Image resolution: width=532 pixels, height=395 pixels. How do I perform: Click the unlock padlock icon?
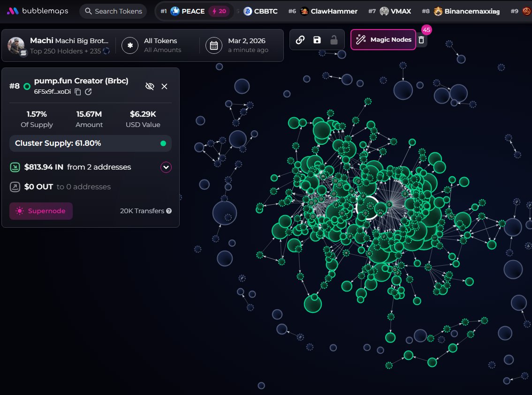334,40
